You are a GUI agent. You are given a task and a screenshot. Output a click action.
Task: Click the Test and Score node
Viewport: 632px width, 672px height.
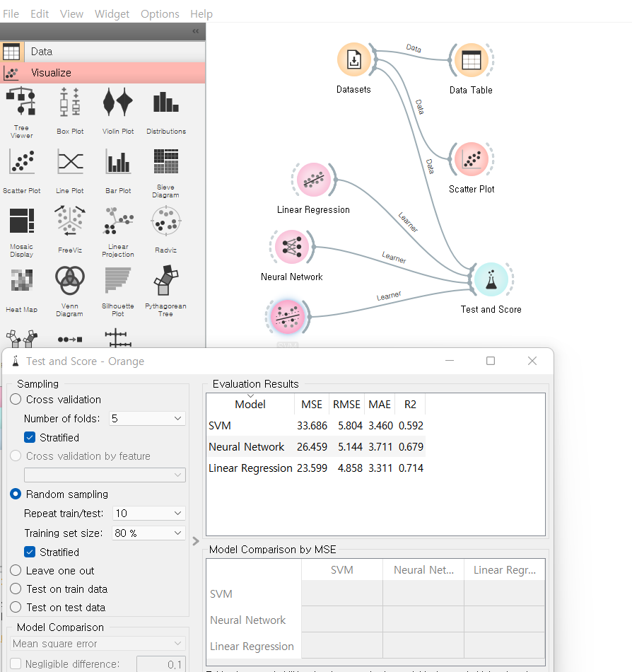(491, 279)
